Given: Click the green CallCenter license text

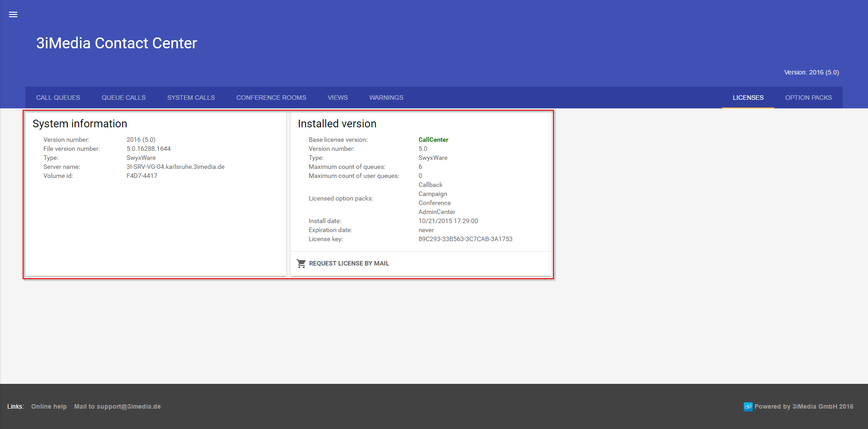Looking at the screenshot, I should click(433, 140).
